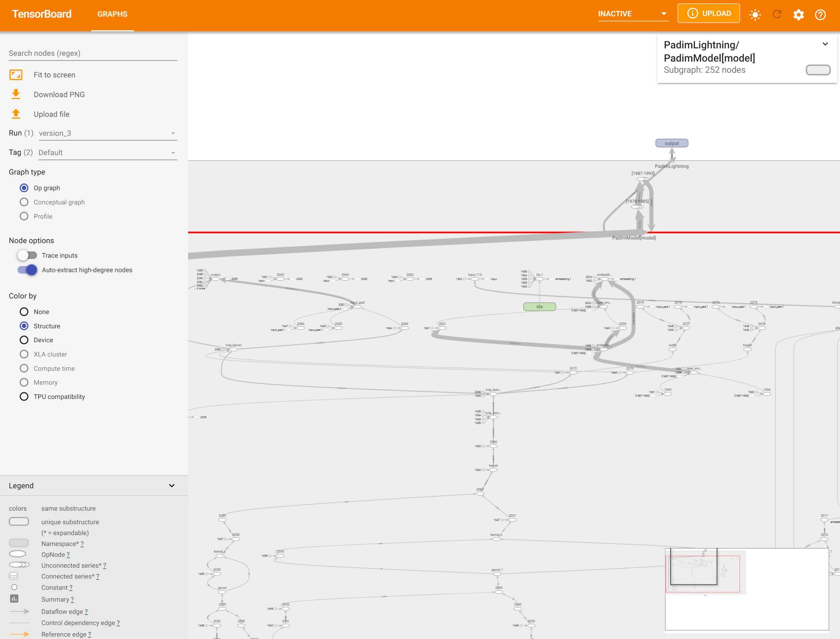Click the Reference edge orange arrow icon
This screenshot has height=639, width=840.
pos(19,634)
